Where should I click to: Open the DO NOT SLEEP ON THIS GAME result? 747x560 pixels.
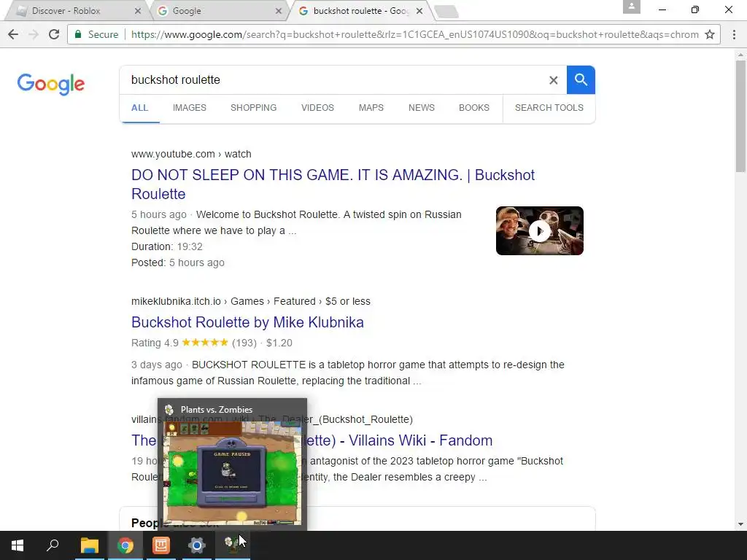tap(333, 184)
